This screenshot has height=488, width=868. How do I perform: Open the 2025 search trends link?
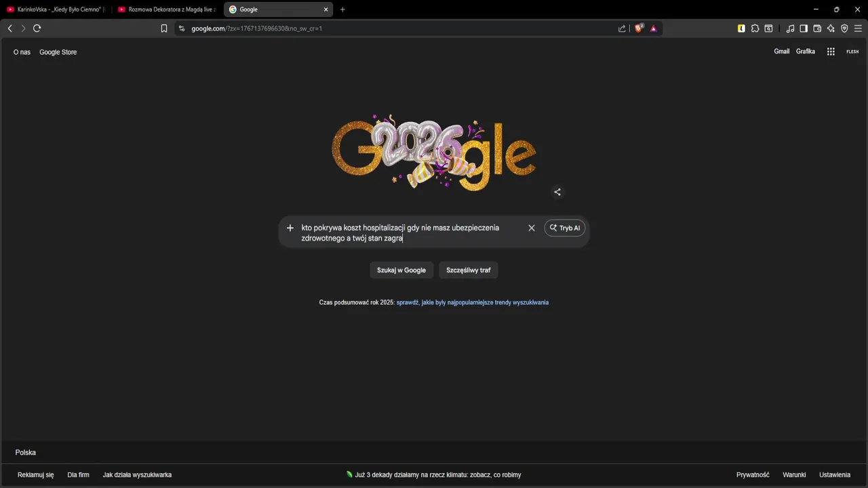coord(473,302)
